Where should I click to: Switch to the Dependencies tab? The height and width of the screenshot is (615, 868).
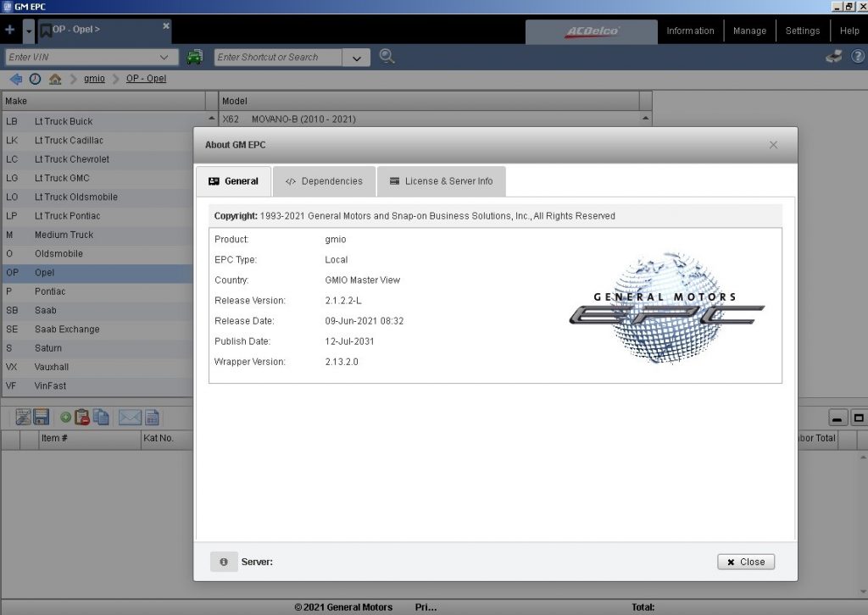click(x=326, y=180)
